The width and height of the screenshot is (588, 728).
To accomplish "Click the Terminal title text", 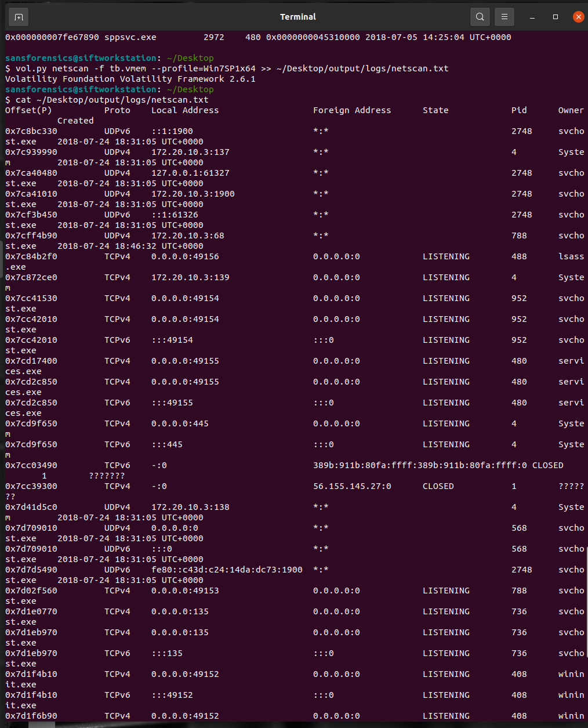I will pos(298,17).
